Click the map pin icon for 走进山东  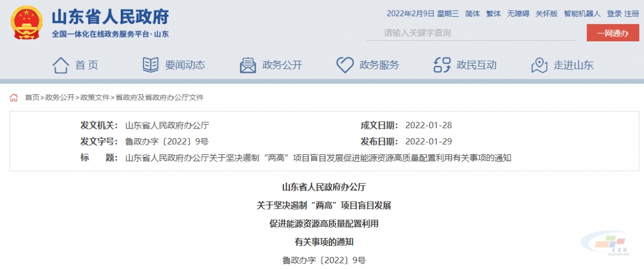point(539,65)
